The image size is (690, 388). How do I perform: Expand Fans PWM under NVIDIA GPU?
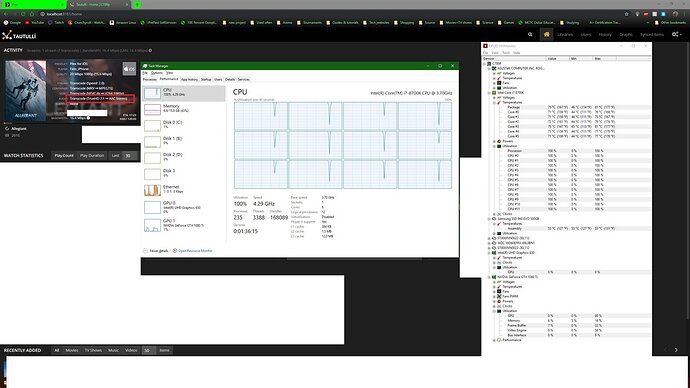point(494,296)
